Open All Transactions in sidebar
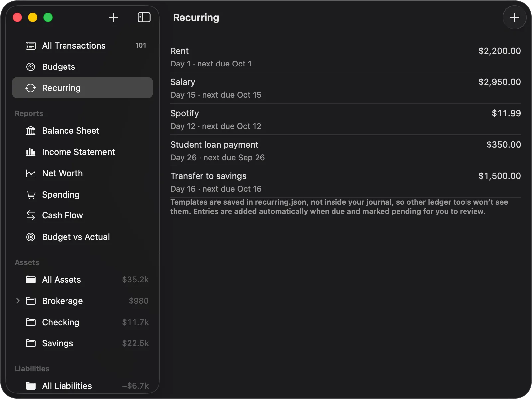Screen dimensions: 532x399 pyautogui.click(x=82, y=46)
